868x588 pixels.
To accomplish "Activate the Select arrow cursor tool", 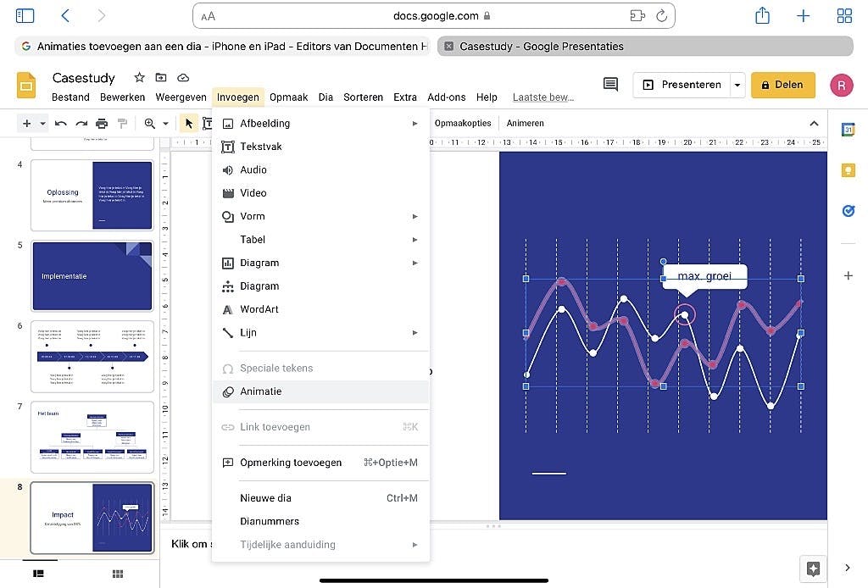I will [189, 124].
